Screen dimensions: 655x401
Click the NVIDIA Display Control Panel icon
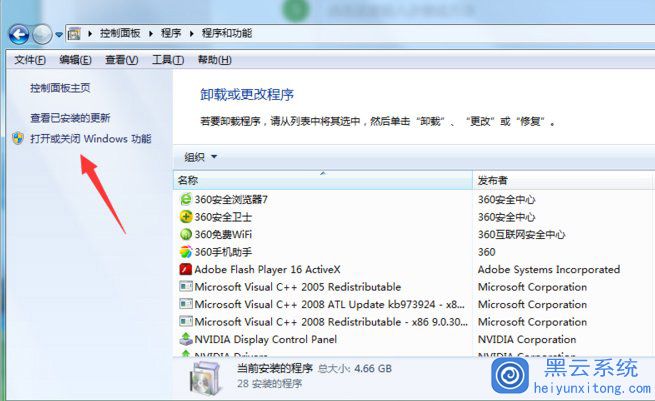[185, 339]
